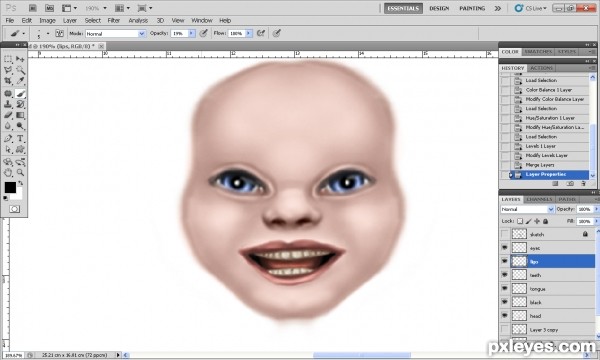The height and width of the screenshot is (360, 600).
Task: Hide the lips layer
Action: pos(505,261)
